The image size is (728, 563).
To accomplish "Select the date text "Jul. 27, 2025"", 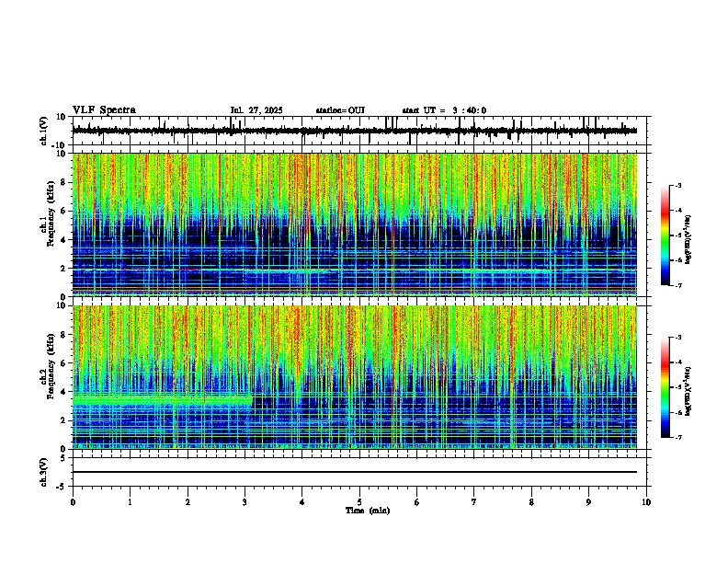I will click(256, 110).
